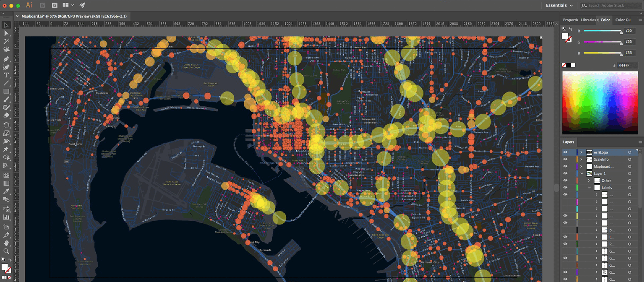
Task: Collapse the Layer 1 group
Action: pyautogui.click(x=581, y=174)
